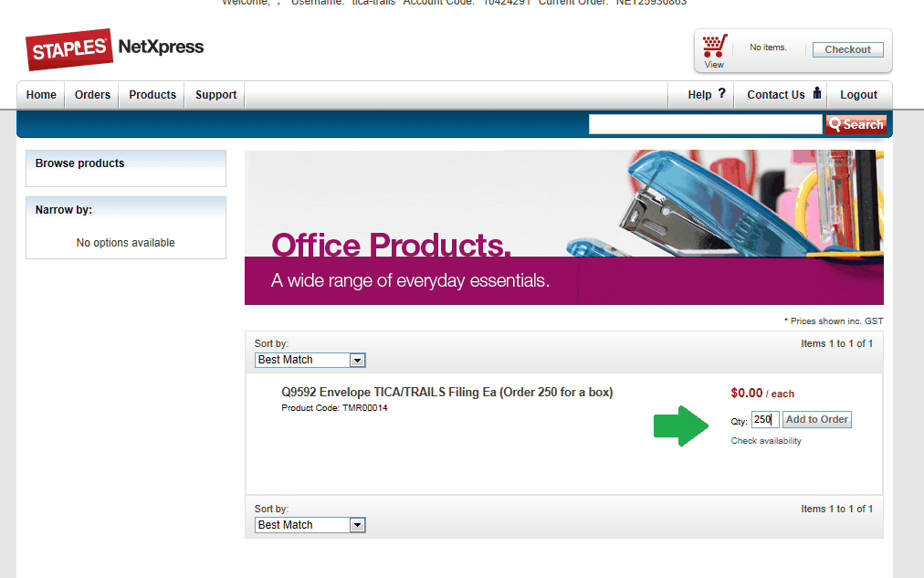Open Q9592 Envelope TICA/TRAILS product title
The image size is (924, 578).
tap(447, 393)
